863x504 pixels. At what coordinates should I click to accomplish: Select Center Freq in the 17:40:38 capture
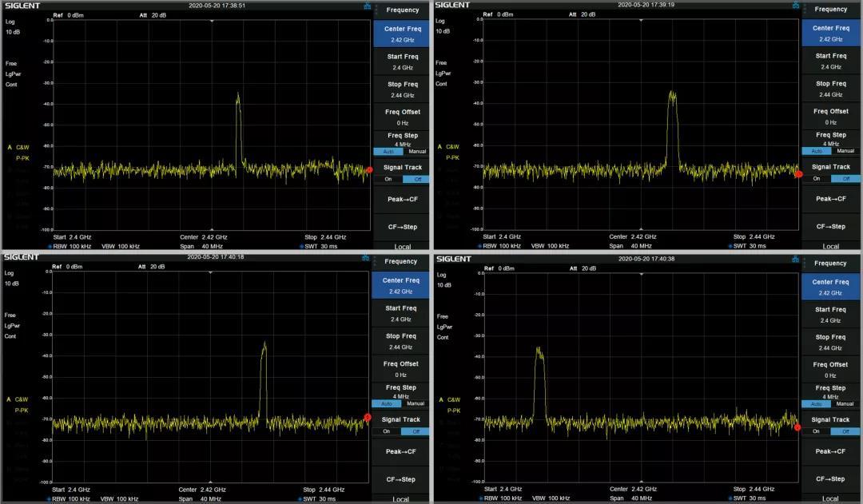click(830, 288)
